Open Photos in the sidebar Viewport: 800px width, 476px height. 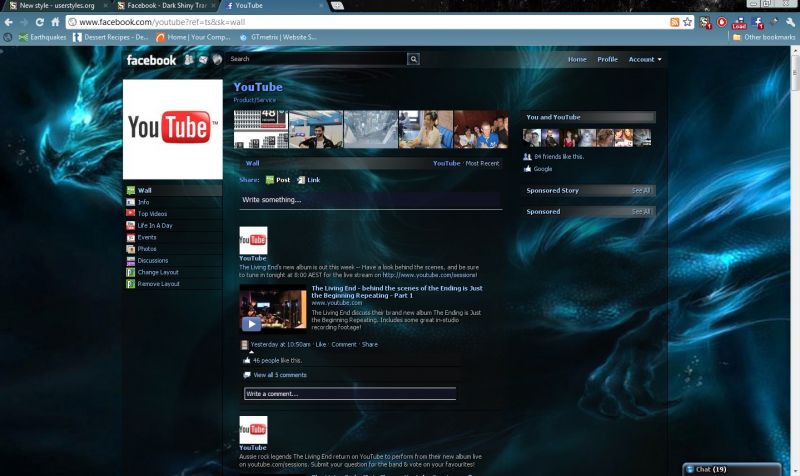173,249
